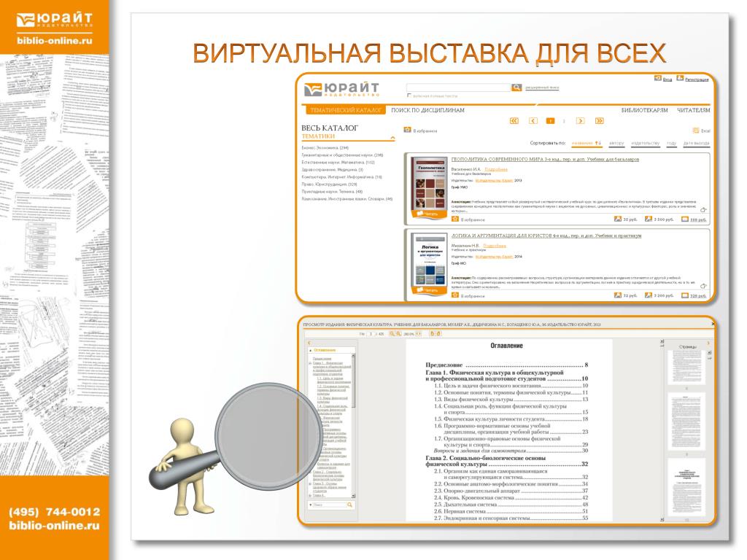Switch to the Поиск по дисциплинам tab

coord(427,110)
